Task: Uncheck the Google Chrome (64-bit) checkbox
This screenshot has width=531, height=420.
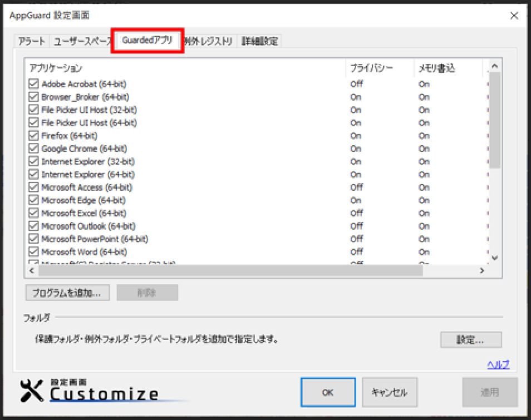Action: [x=33, y=148]
